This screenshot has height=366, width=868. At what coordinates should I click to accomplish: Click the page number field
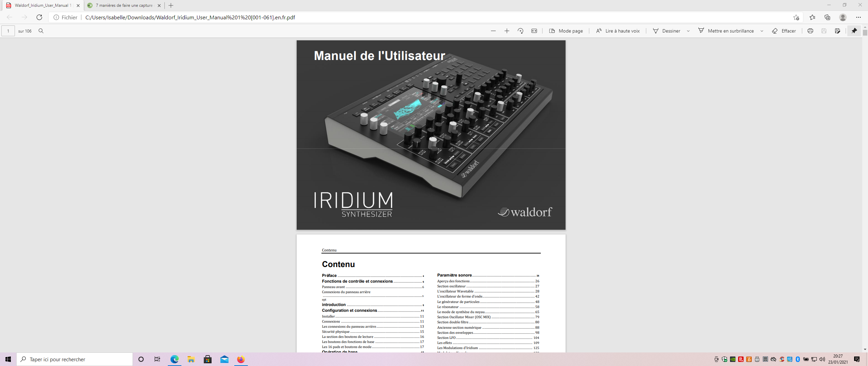click(8, 31)
